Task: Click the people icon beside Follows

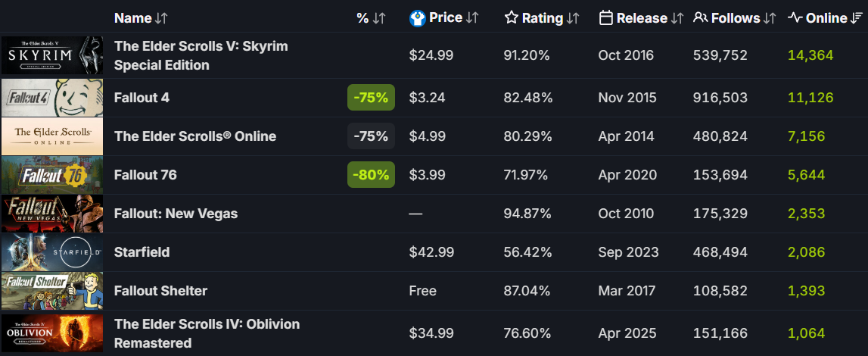Action: [701, 17]
